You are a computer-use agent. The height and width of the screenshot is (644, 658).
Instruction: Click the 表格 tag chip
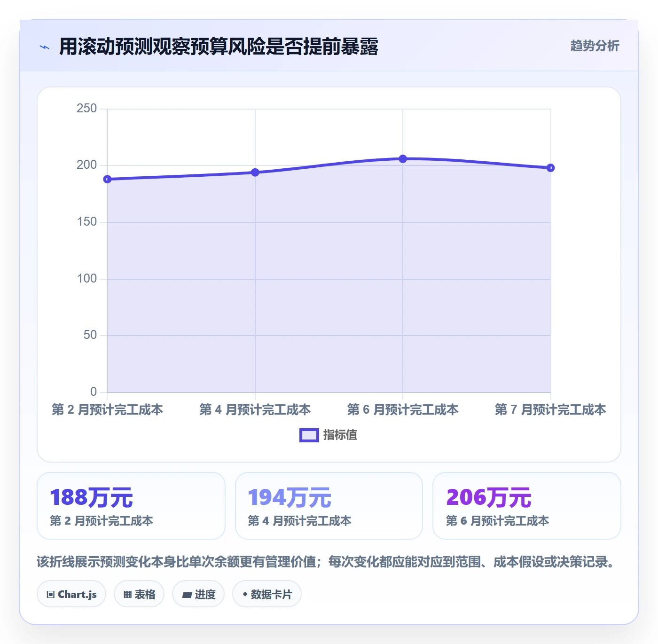click(x=139, y=594)
